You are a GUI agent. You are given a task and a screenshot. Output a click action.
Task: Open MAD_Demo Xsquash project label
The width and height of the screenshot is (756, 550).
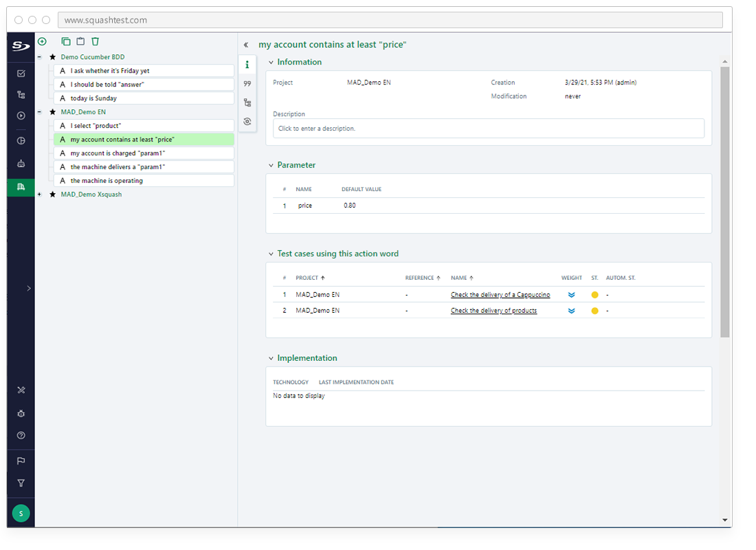click(91, 195)
